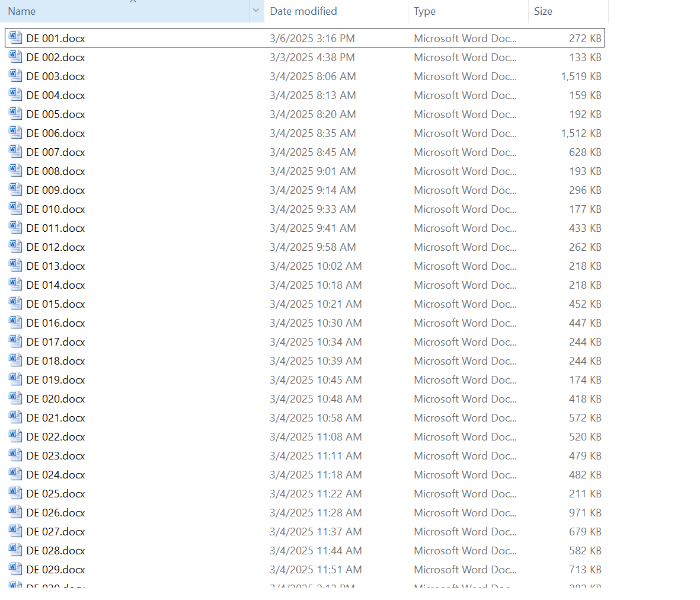Click the Word icon next to DE 017.docx

click(15, 342)
